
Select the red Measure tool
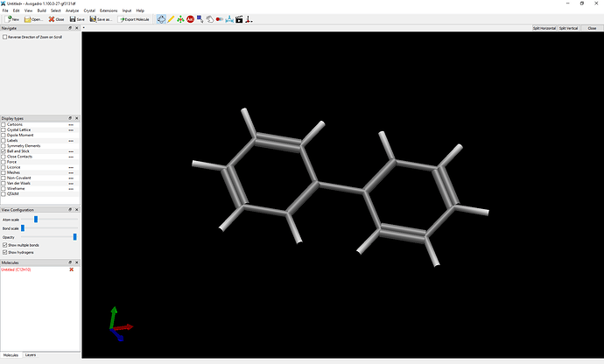pos(220,19)
